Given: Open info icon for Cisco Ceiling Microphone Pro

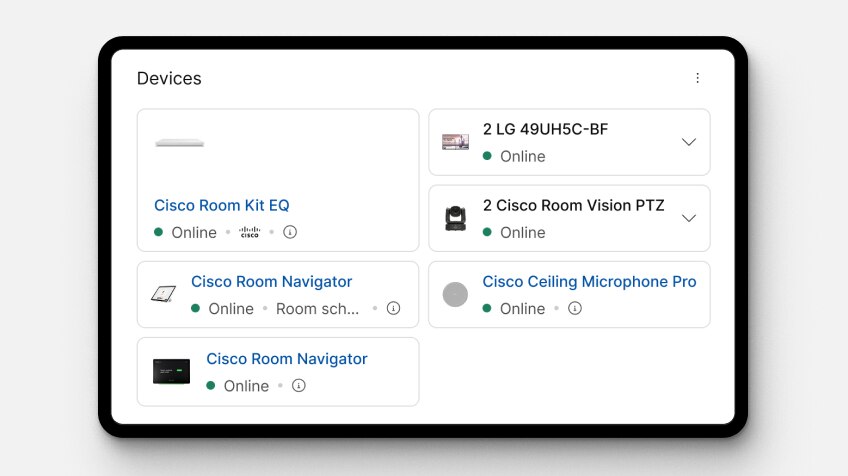Looking at the screenshot, I should pyautogui.click(x=574, y=308).
